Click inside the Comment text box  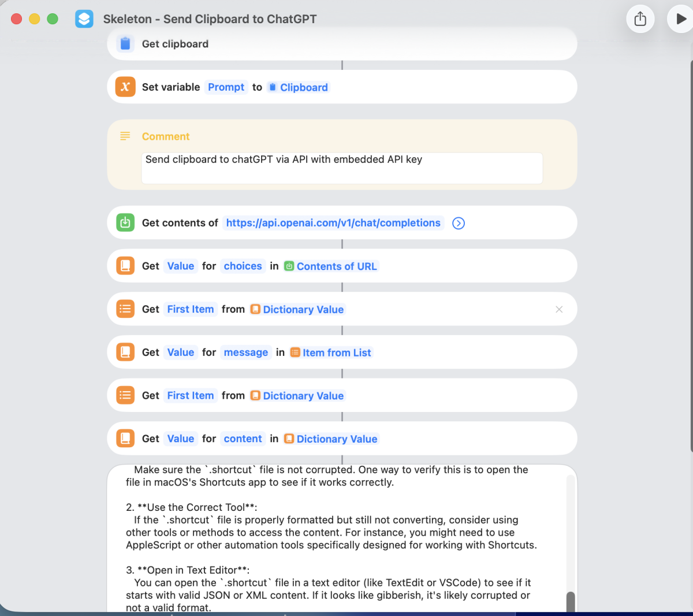coord(342,168)
